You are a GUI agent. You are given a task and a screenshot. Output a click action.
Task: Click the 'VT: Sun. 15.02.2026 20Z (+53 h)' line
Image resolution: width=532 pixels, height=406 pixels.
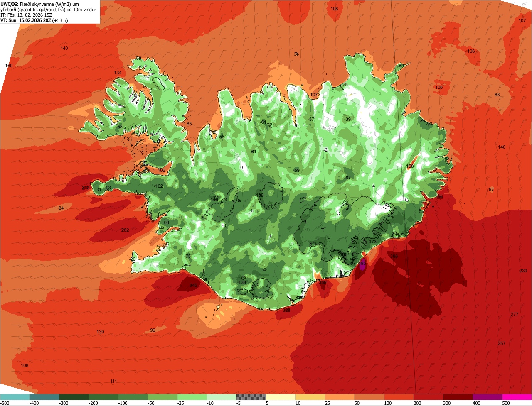point(34,20)
